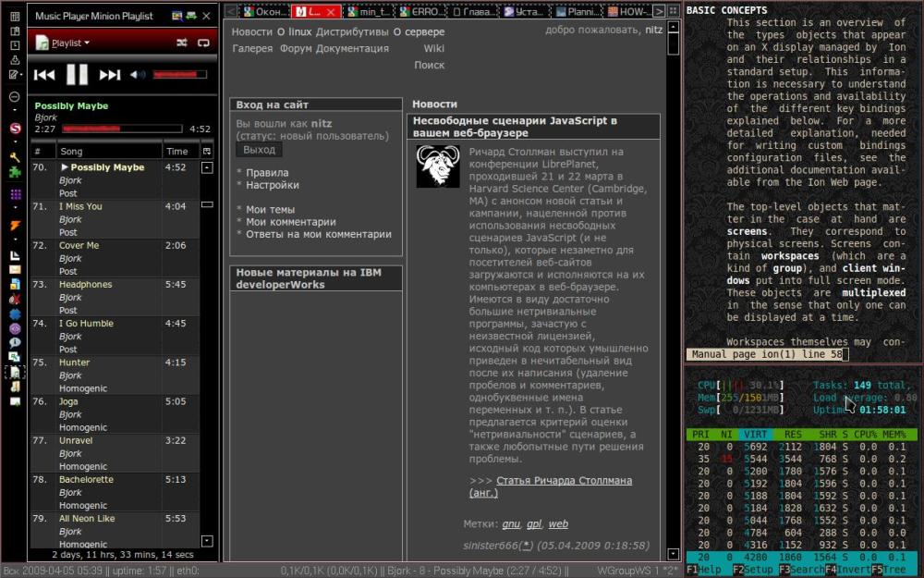Image resolution: width=924 pixels, height=578 pixels.
Task: Click the htop F2 Setup button
Action: coord(754,571)
